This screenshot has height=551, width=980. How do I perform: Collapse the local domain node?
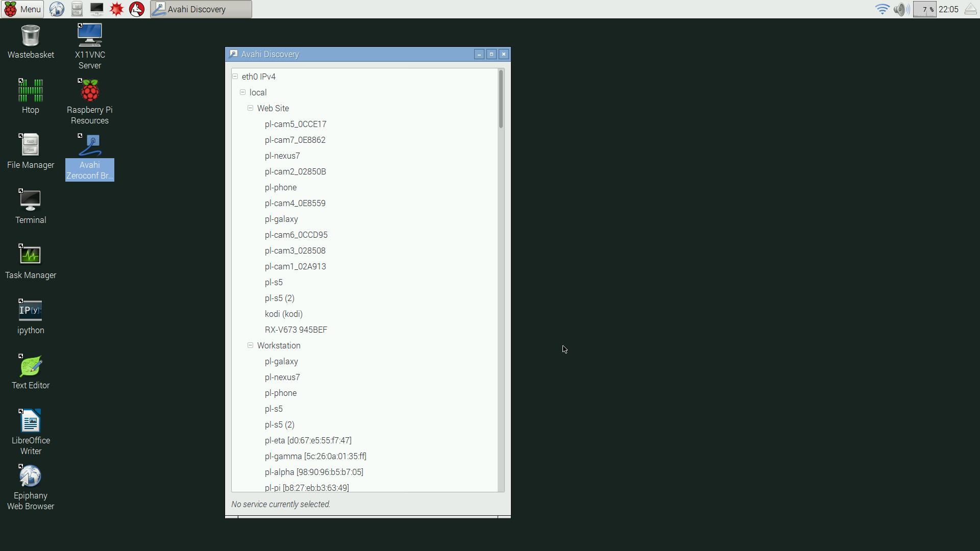[x=243, y=92]
